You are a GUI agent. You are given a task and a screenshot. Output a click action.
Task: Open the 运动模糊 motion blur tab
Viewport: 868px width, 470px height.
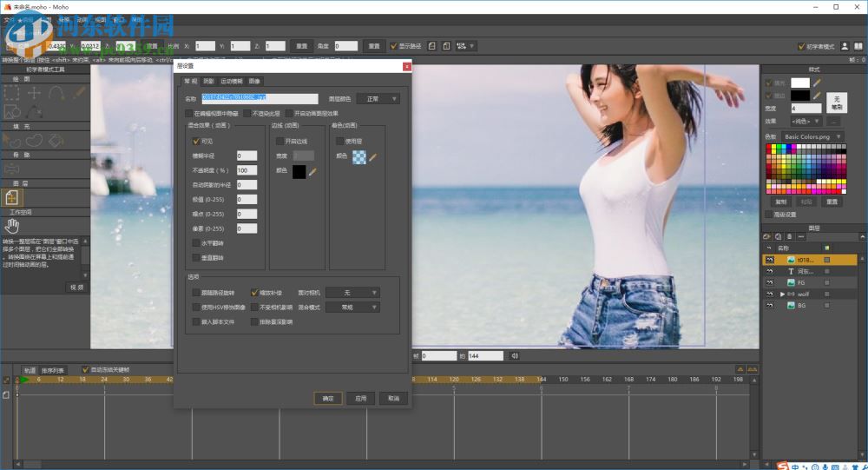pyautogui.click(x=232, y=81)
